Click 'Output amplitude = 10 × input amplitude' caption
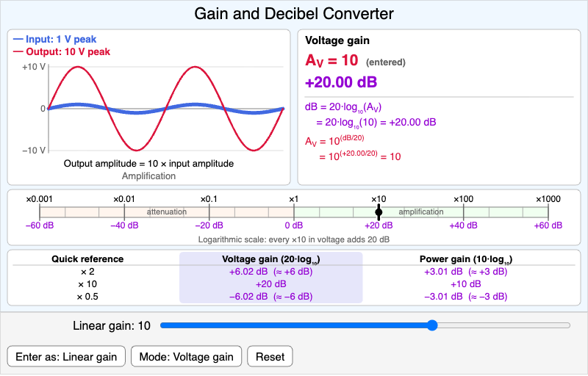Image resolution: width=588 pixels, height=376 pixels. point(148,164)
